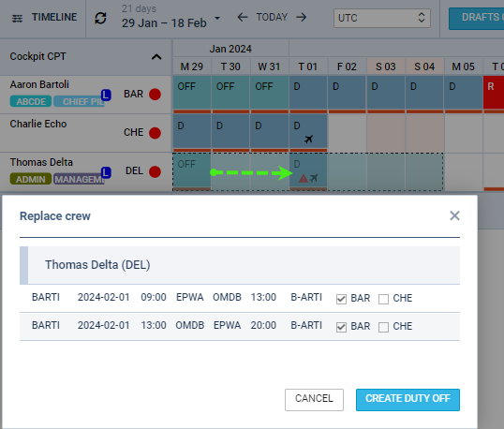The height and width of the screenshot is (429, 504).
Task: Check CHE for the OMDB to EPWA flight
Action: tap(383, 328)
